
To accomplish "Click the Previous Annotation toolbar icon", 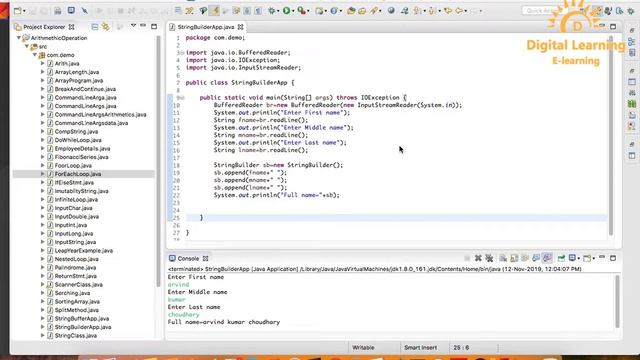I will tap(432, 11).
